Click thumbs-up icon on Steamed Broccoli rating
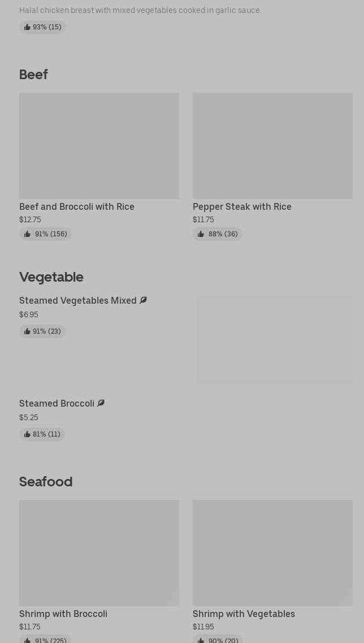364x643 pixels. (27, 434)
